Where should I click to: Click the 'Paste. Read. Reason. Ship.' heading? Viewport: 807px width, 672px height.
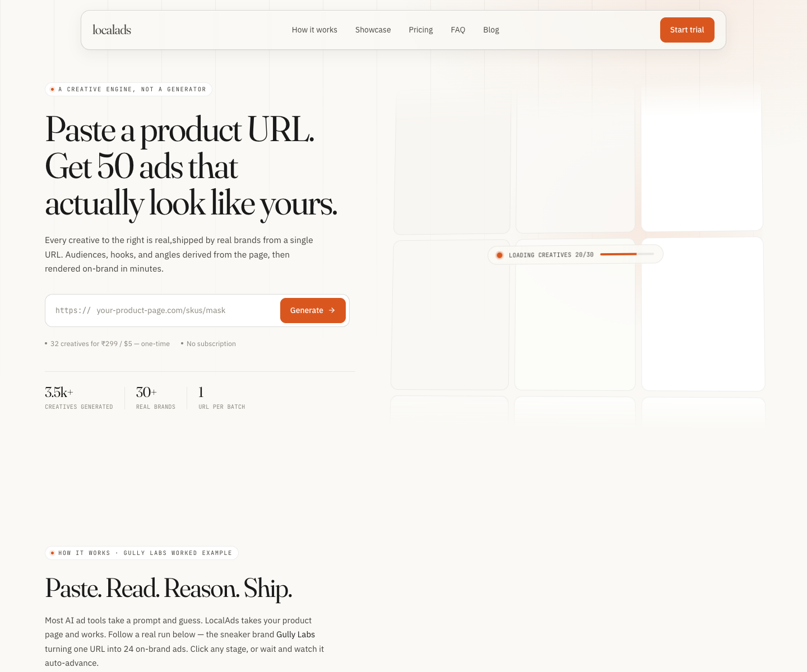point(169,589)
